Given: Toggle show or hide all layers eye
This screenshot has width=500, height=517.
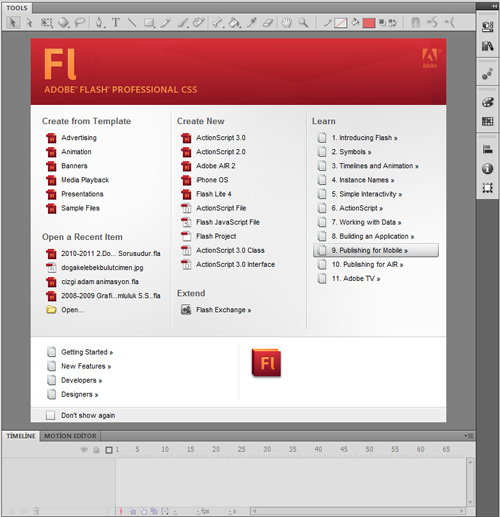Looking at the screenshot, I should [x=84, y=450].
